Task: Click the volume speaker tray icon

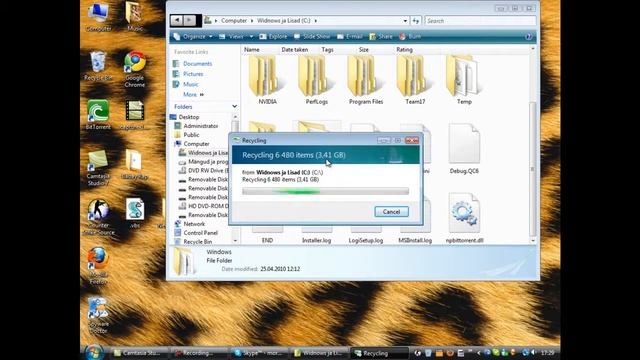Action: (x=534, y=353)
